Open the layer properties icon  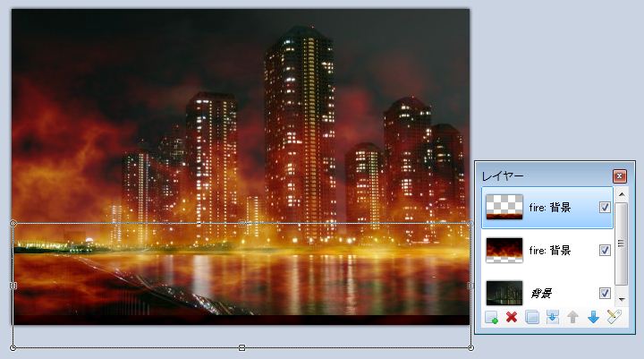pyautogui.click(x=614, y=317)
